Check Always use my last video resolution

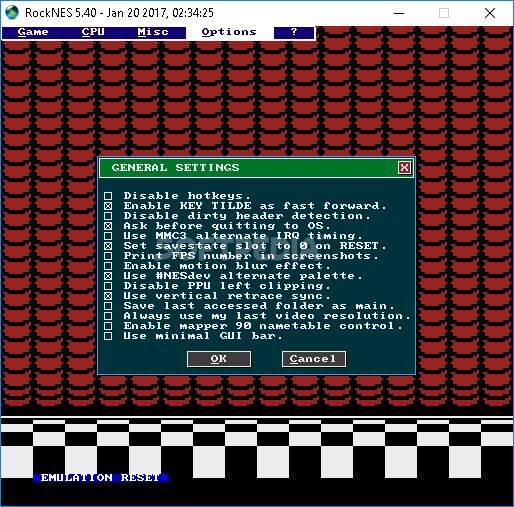[108, 316]
